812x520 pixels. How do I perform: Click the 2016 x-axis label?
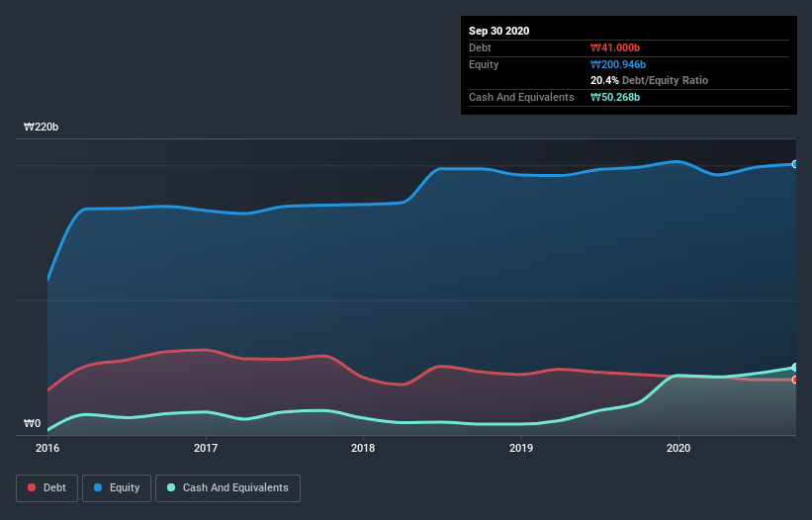tap(47, 448)
